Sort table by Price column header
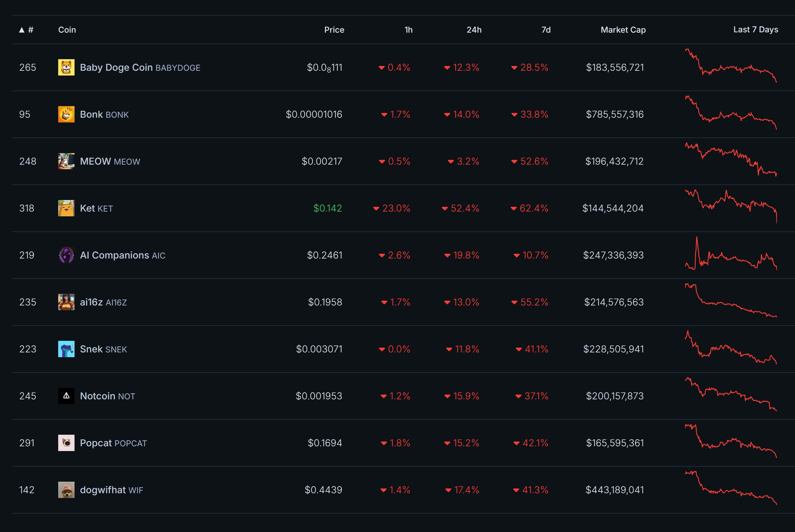 (334, 30)
